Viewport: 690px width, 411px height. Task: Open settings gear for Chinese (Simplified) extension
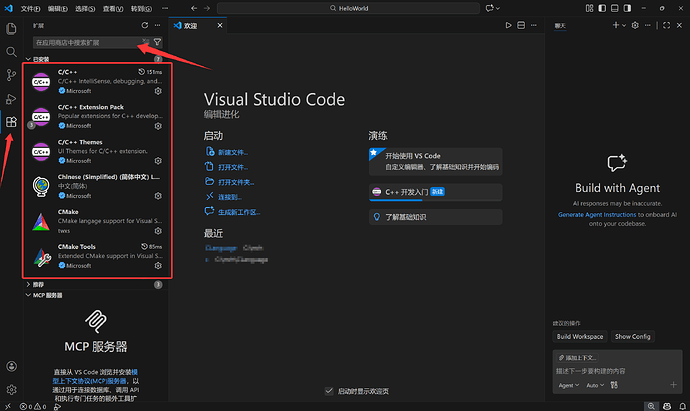(158, 196)
